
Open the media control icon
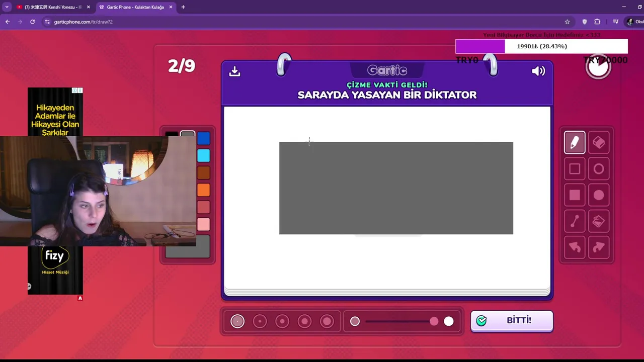coord(615,22)
